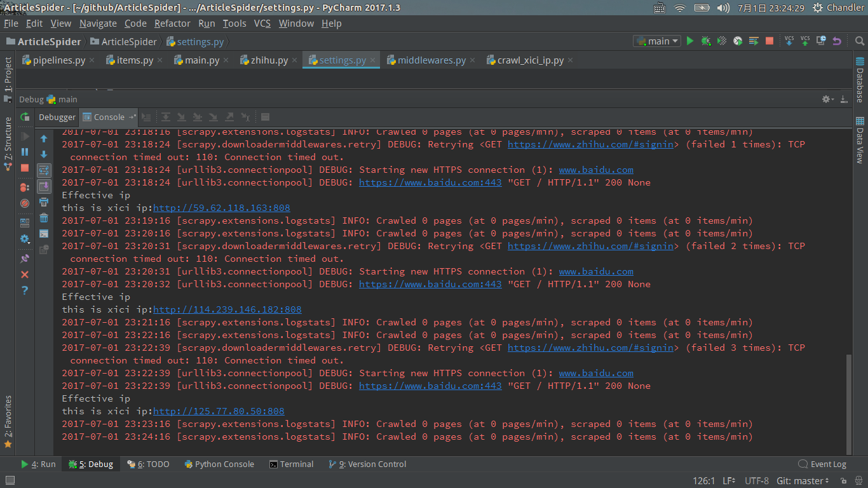The image size is (868, 488).
Task: Open 6: TODO tool window
Action: pyautogui.click(x=148, y=464)
